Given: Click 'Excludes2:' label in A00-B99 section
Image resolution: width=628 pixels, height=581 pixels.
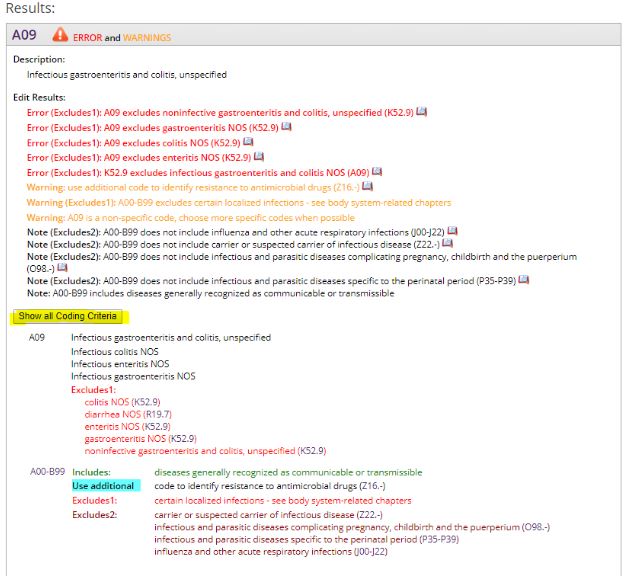Looking at the screenshot, I should point(95,515).
